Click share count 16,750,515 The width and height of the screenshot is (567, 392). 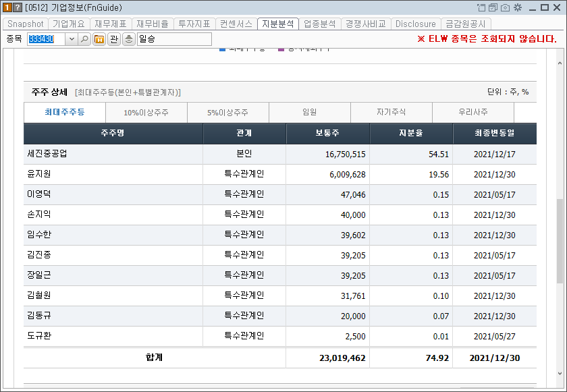click(x=346, y=155)
